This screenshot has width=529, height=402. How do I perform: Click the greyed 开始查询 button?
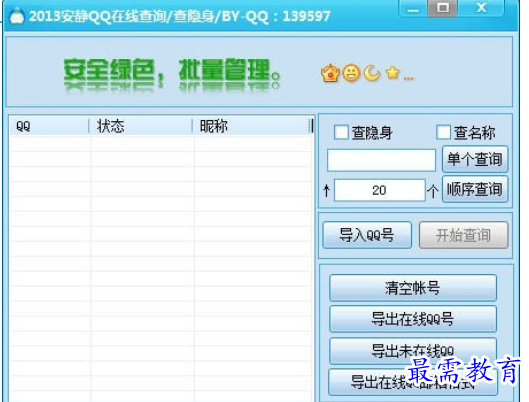(x=464, y=235)
